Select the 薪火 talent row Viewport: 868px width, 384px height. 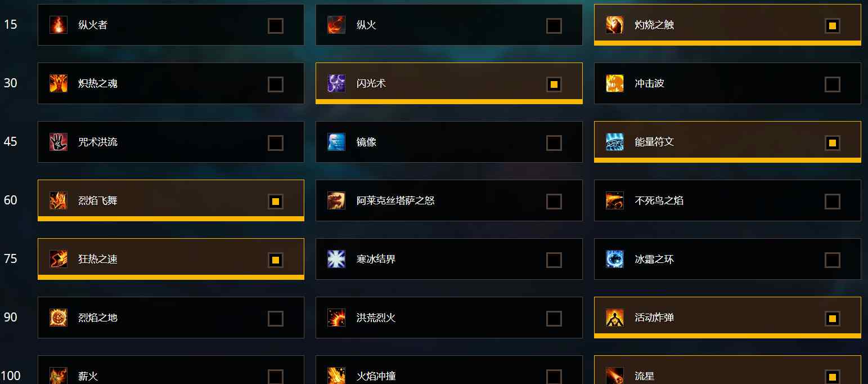(x=171, y=370)
